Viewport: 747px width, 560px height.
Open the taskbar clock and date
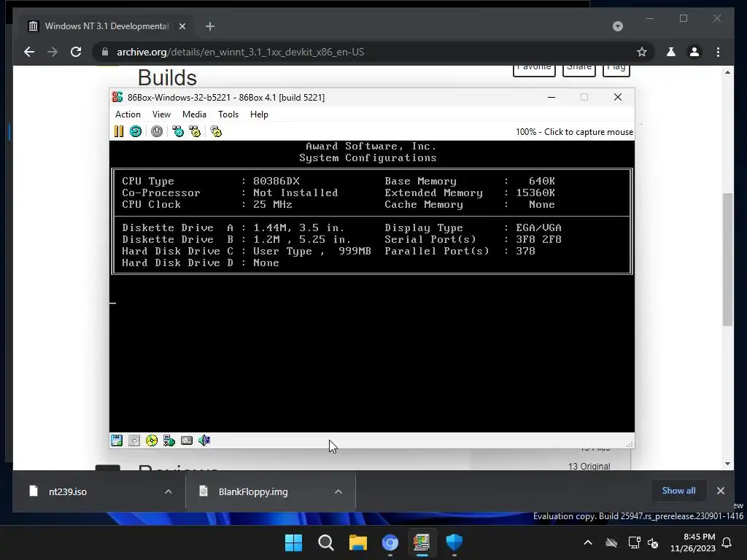tap(693, 542)
